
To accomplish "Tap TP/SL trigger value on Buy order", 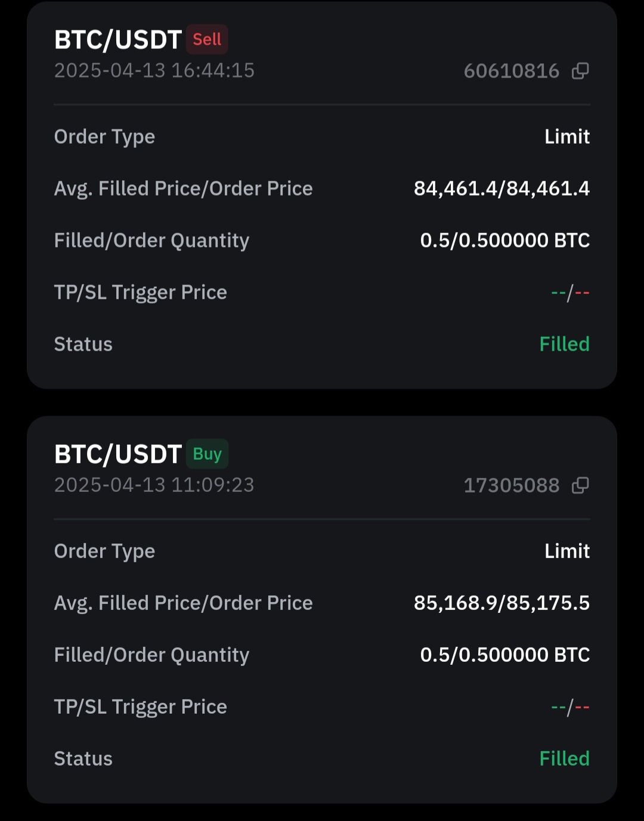I will click(570, 707).
